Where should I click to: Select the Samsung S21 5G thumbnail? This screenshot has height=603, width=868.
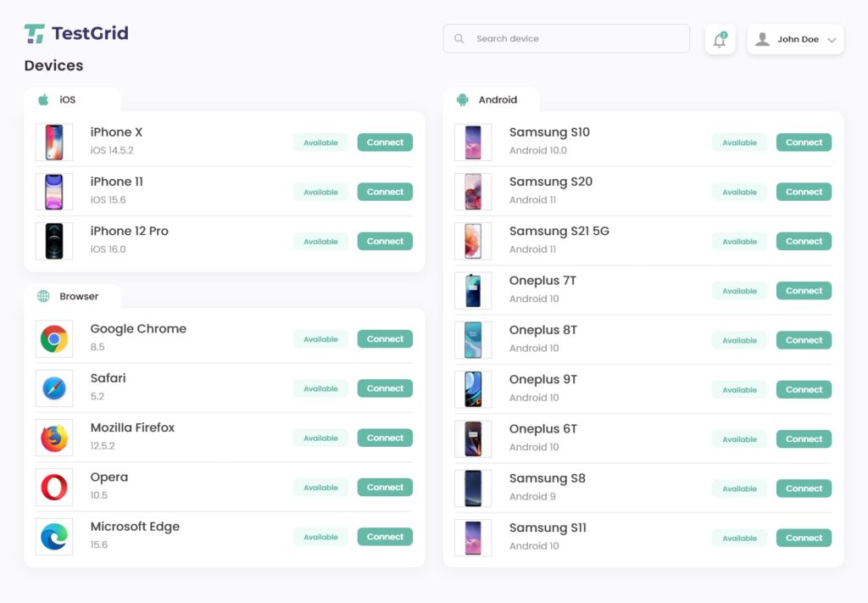point(473,241)
